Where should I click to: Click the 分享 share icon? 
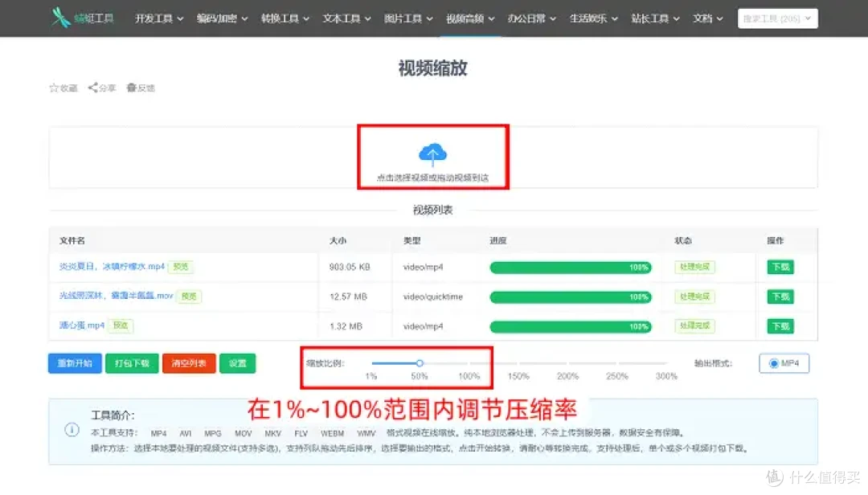92,88
